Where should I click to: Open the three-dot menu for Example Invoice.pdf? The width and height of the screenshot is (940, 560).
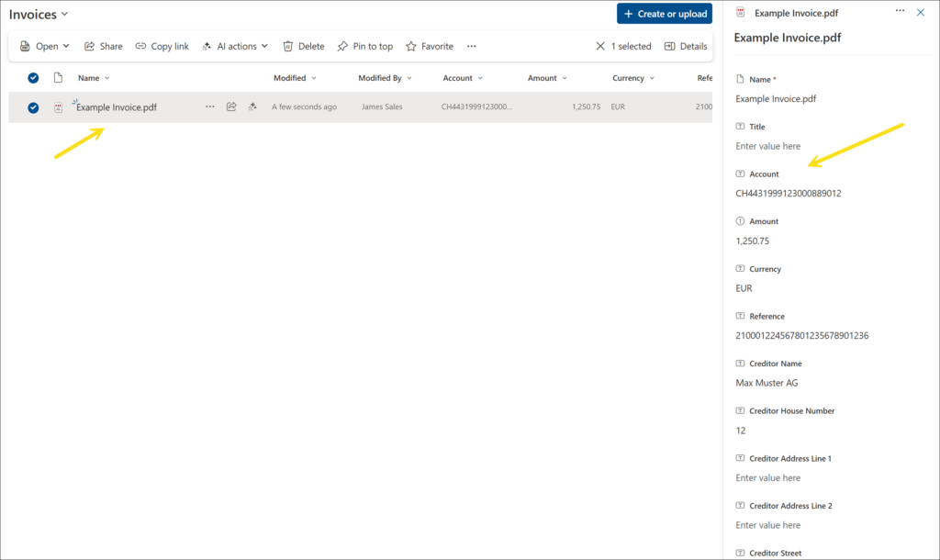[x=210, y=106]
